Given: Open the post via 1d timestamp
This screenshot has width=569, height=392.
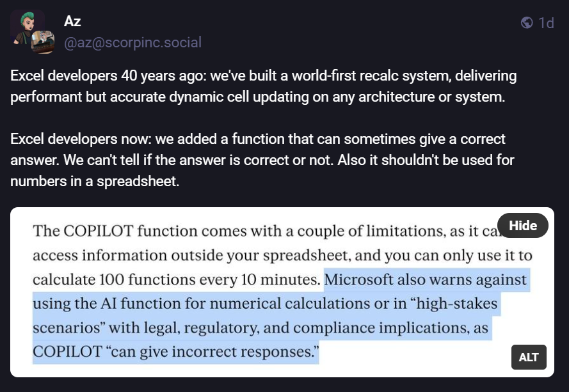Looking at the screenshot, I should click(546, 23).
